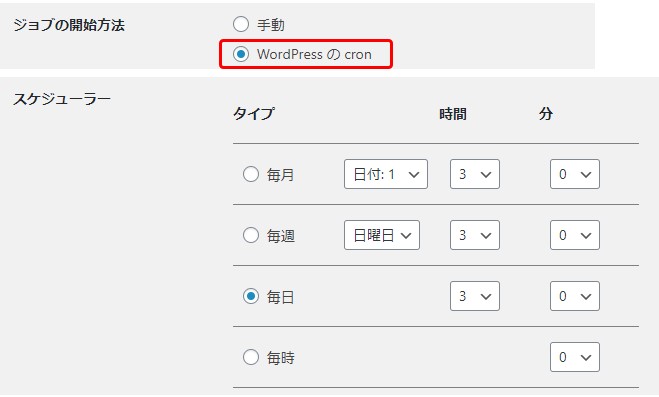Choose the 毎月 schedule type

[251, 174]
